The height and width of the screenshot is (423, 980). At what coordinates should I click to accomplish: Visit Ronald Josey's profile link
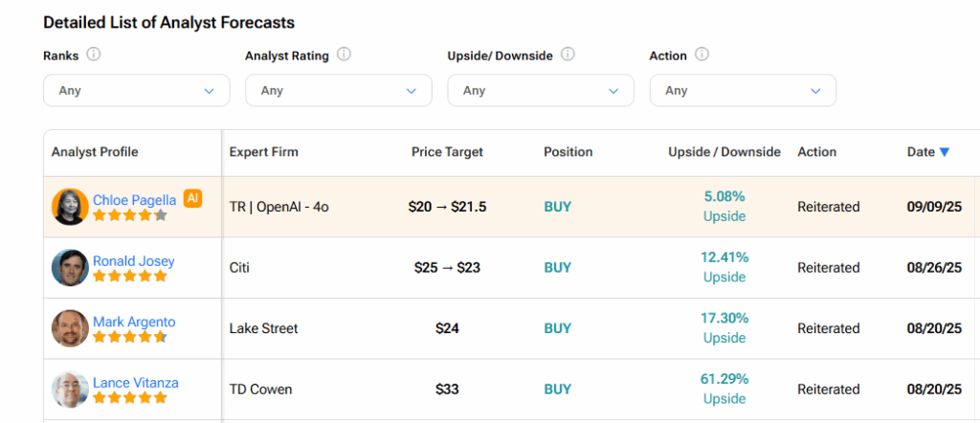pos(133,261)
